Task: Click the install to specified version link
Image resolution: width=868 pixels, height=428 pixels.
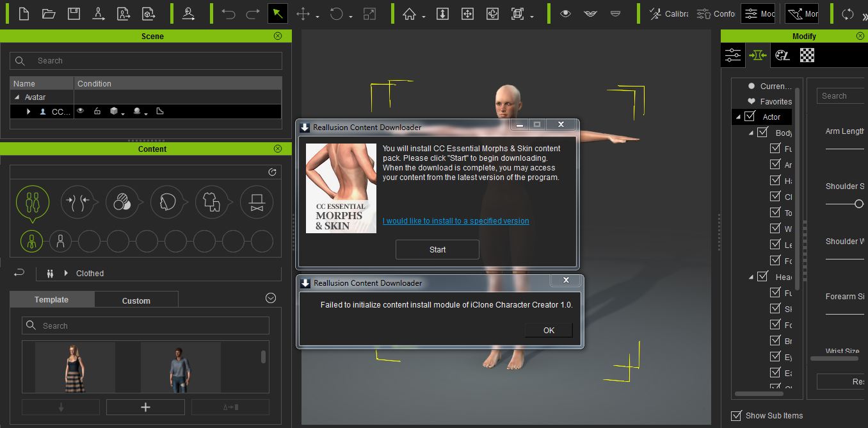Action: pos(455,221)
